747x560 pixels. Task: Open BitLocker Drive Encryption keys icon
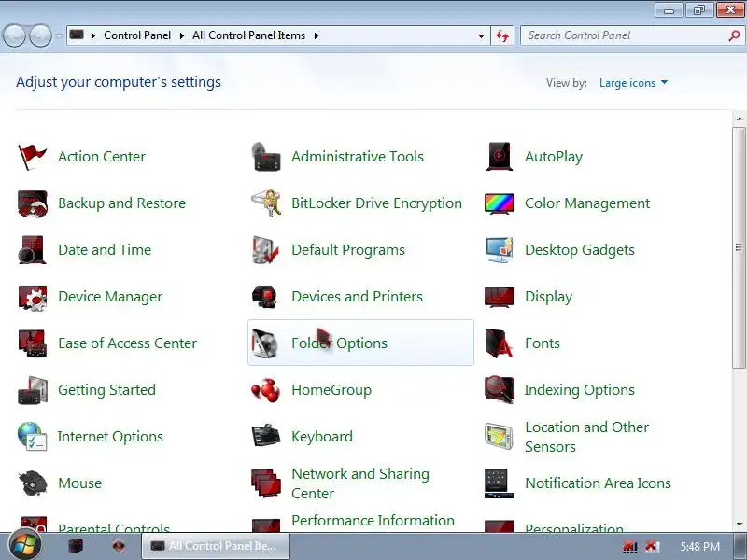coord(266,203)
